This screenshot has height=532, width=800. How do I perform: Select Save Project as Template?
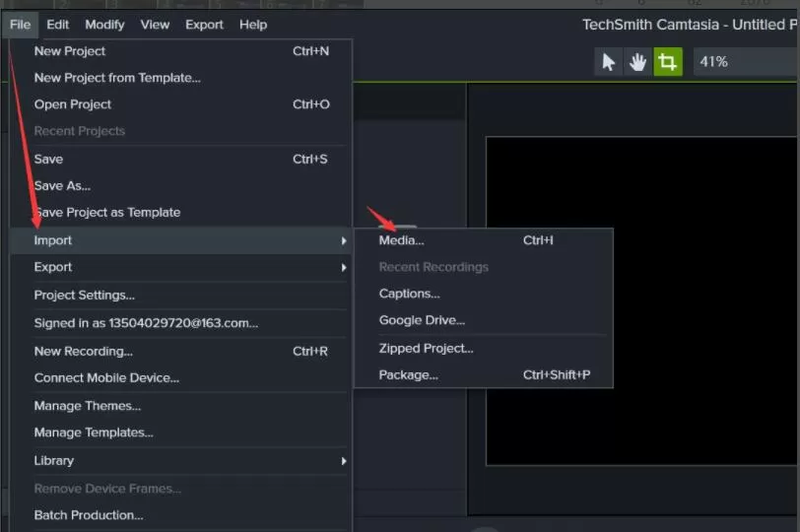point(181,212)
